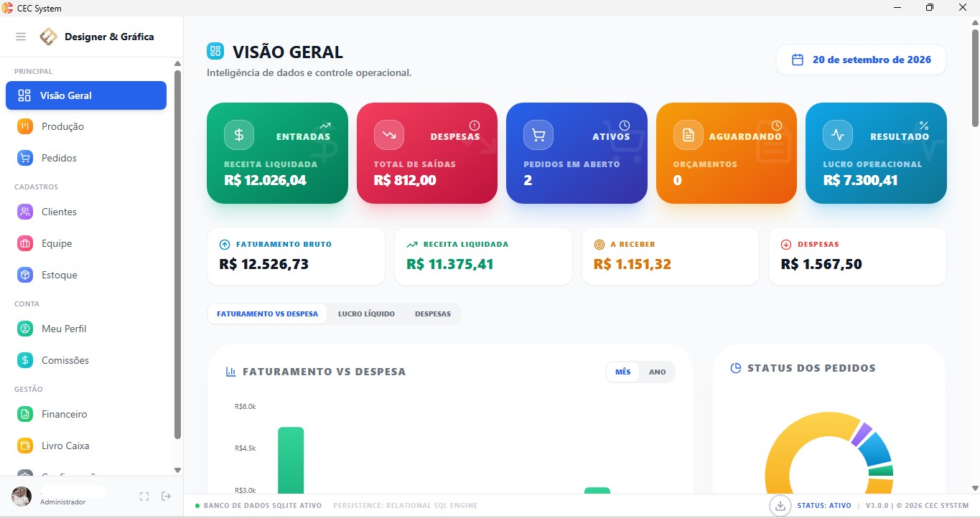The height and width of the screenshot is (518, 980).
Task: Click the tallest green bar in chart
Action: (x=291, y=460)
